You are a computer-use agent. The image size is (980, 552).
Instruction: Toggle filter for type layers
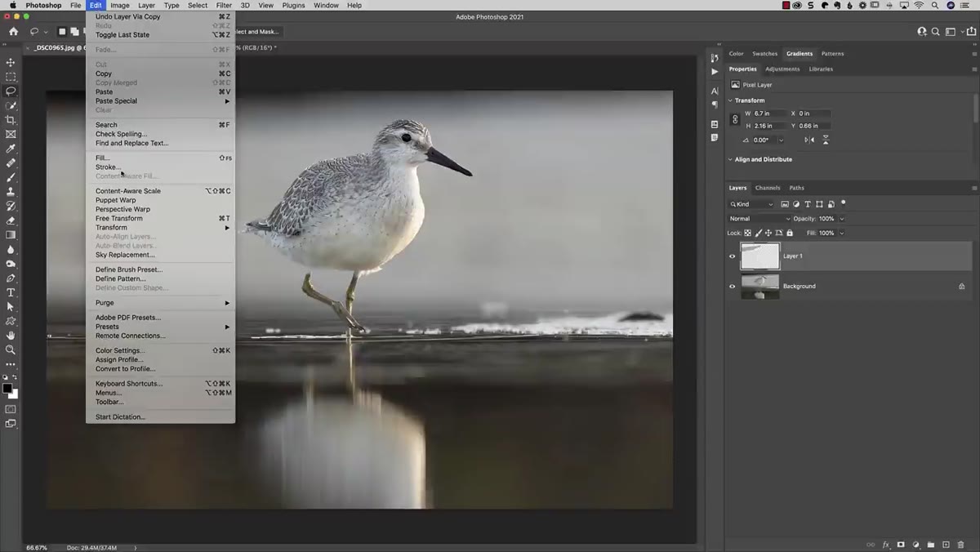pos(808,204)
